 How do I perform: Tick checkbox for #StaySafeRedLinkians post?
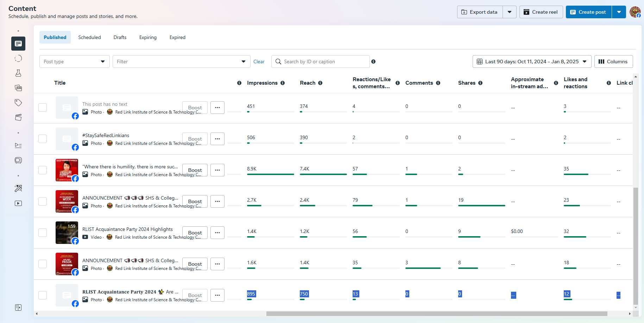43,139
